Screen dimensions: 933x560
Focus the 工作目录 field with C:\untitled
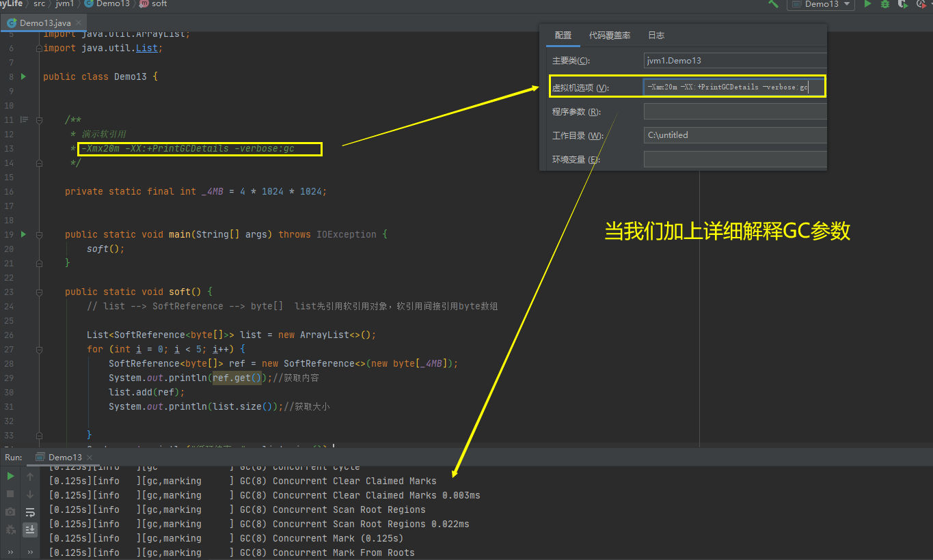click(735, 135)
